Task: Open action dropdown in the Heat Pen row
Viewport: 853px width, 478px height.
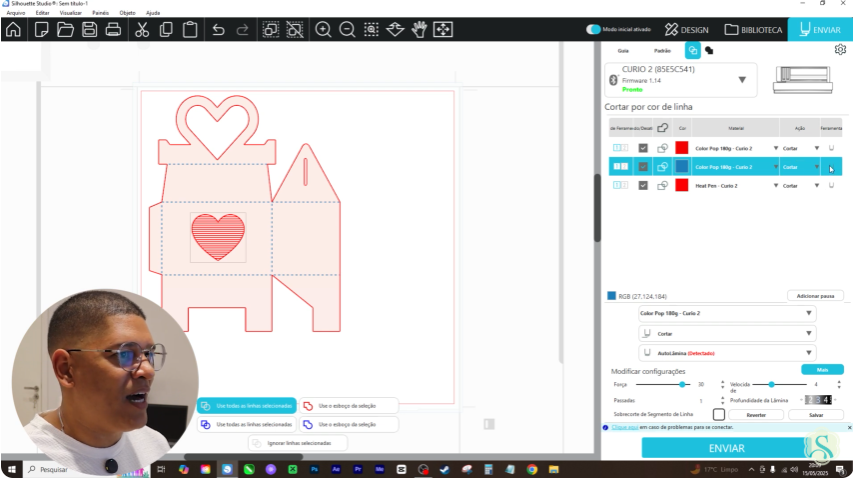Action: (817, 185)
